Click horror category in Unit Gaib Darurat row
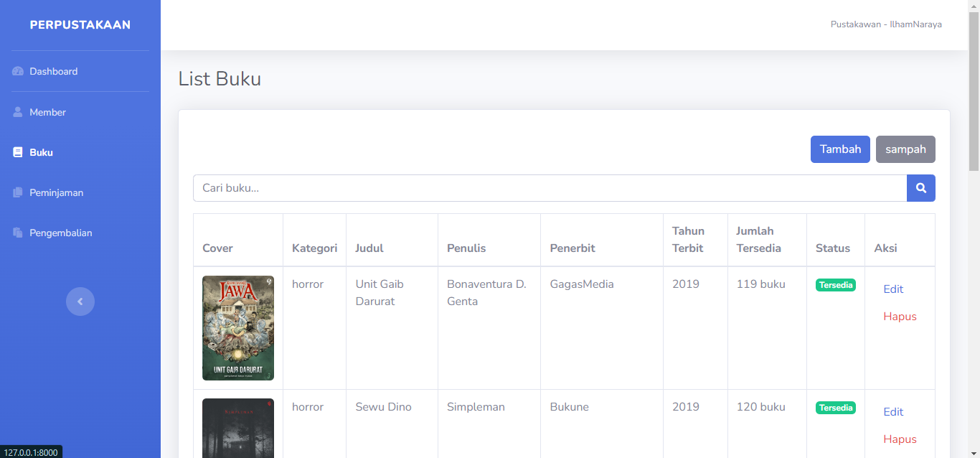This screenshot has width=980, height=458. pos(308,284)
